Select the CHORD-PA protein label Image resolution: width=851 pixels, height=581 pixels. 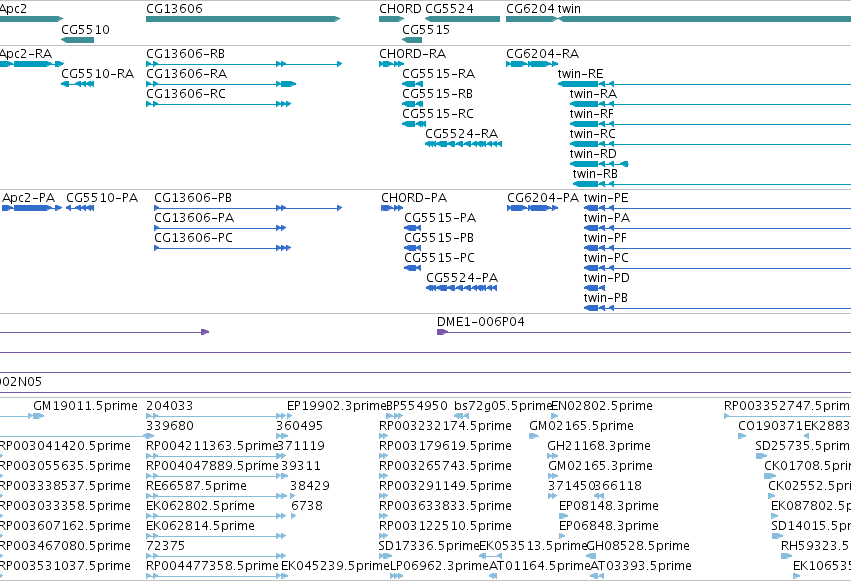pyautogui.click(x=414, y=198)
